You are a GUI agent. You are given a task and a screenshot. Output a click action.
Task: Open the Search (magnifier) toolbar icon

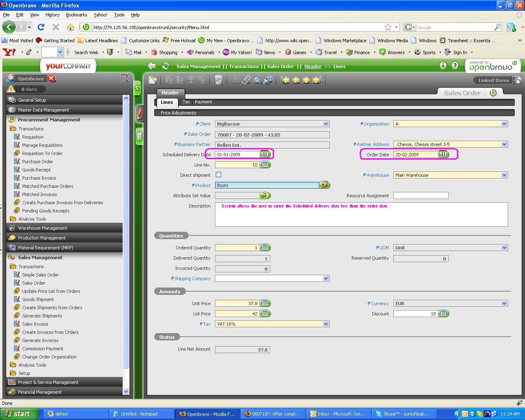pos(257,80)
